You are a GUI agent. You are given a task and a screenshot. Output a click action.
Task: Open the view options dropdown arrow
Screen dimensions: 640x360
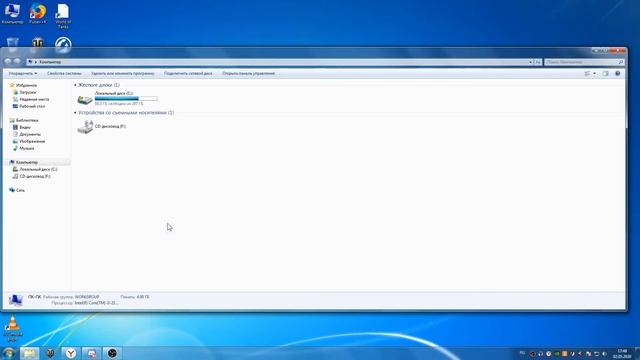point(594,73)
